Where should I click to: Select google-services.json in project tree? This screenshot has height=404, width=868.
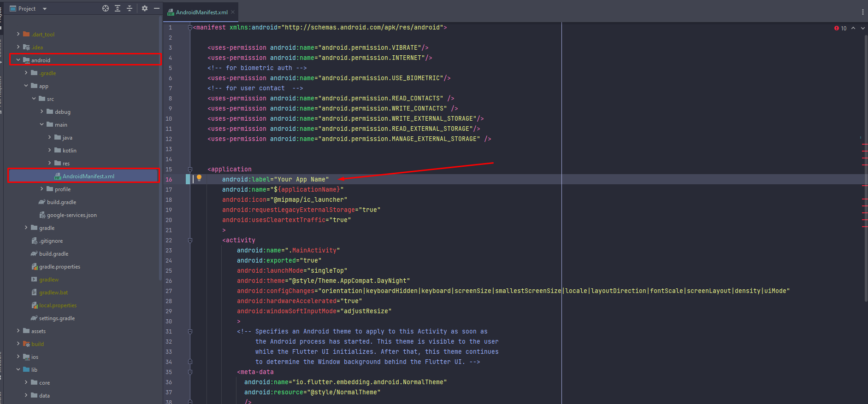[71, 215]
